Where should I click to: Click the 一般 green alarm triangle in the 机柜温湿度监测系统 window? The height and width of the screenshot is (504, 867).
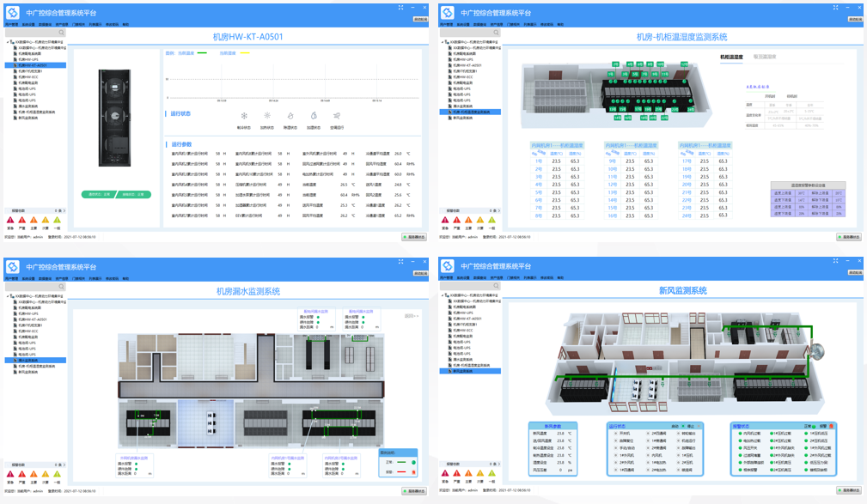coord(492,220)
